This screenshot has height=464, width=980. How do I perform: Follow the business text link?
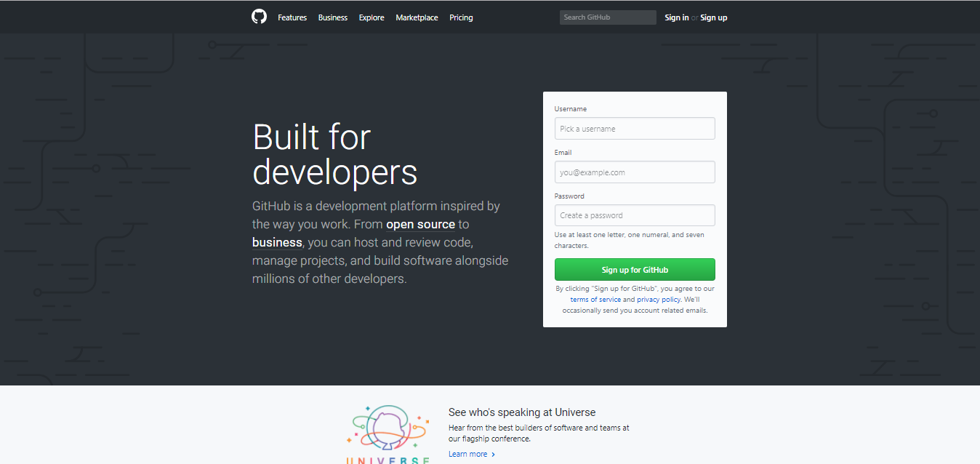[x=277, y=242]
